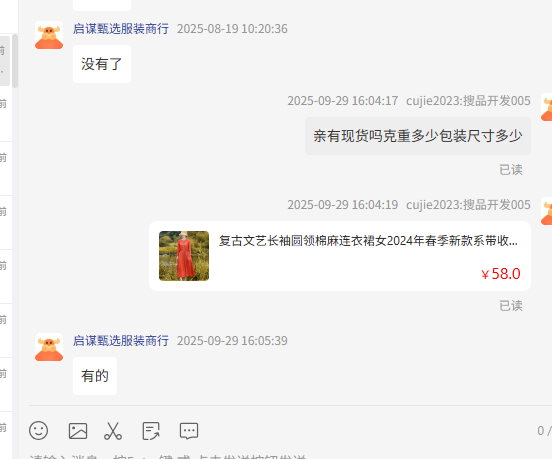552x459 pixels.
Task: Click the send image icon
Action: (x=78, y=431)
